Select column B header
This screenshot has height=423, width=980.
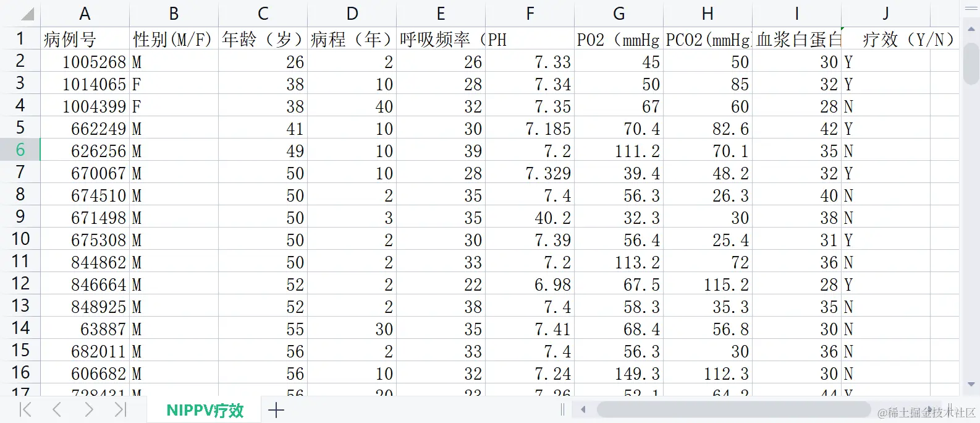[x=174, y=14]
